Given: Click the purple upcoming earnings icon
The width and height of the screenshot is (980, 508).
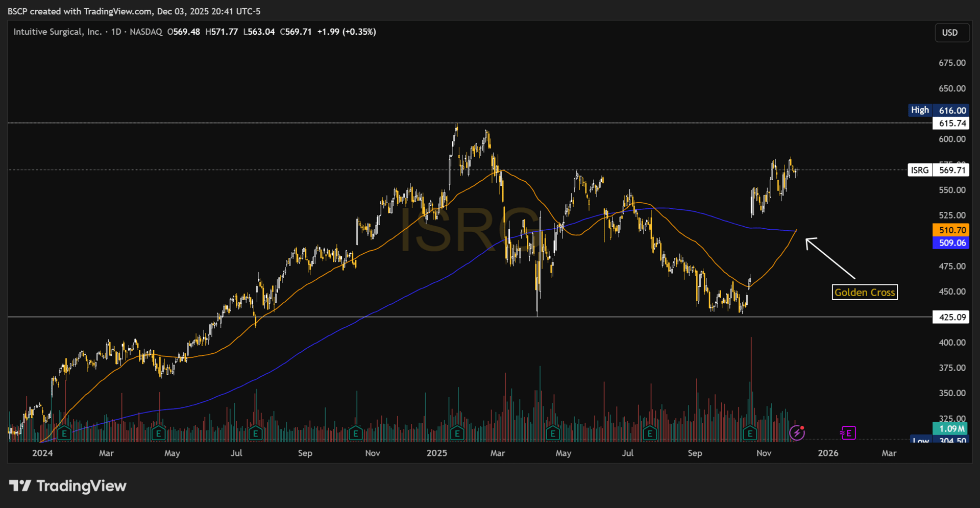Looking at the screenshot, I should click(848, 433).
